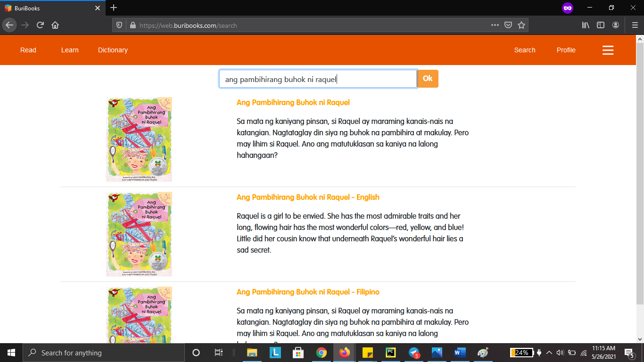The height and width of the screenshot is (362, 644).
Task: Open the Windows Start menu
Action: point(11,353)
